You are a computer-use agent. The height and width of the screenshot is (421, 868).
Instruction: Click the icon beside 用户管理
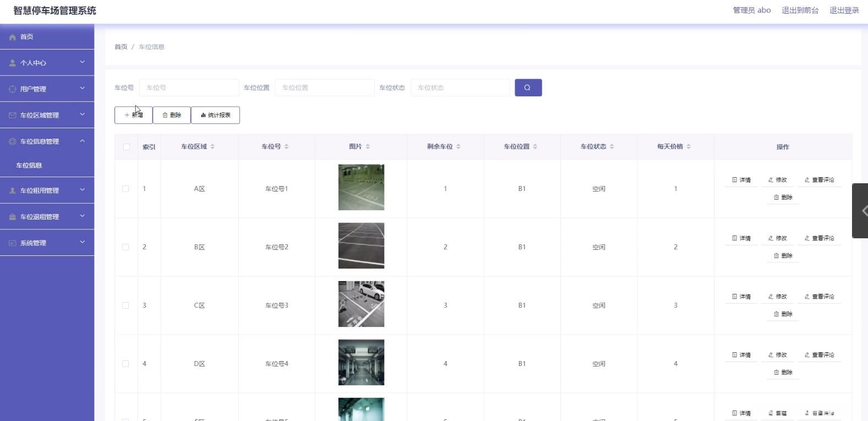click(x=13, y=89)
